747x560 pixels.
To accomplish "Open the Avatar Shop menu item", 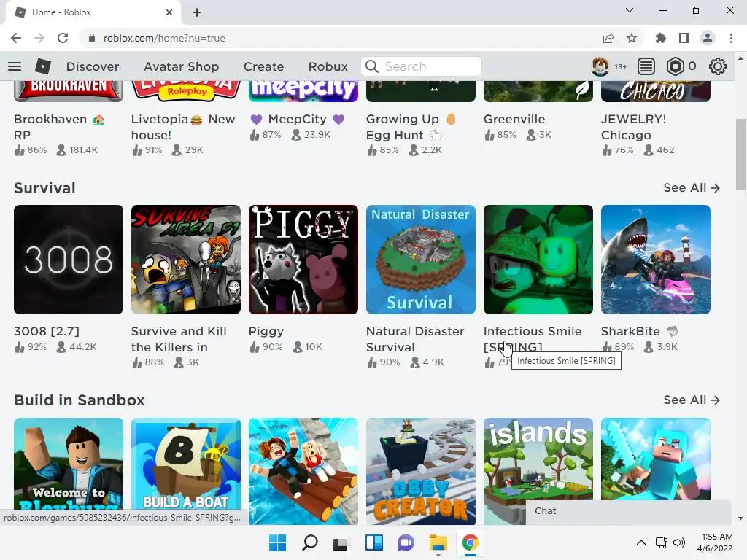I will pos(181,66).
